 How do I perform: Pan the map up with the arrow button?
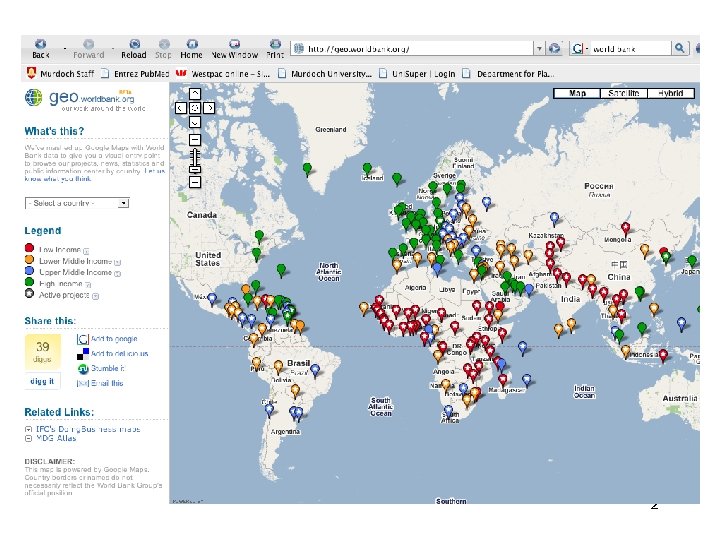[x=195, y=93]
